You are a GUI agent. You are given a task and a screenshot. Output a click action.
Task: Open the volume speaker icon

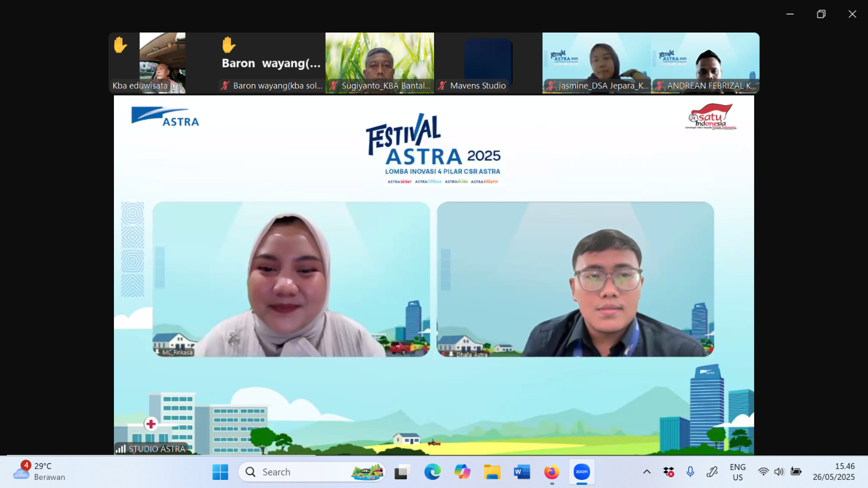(780, 472)
